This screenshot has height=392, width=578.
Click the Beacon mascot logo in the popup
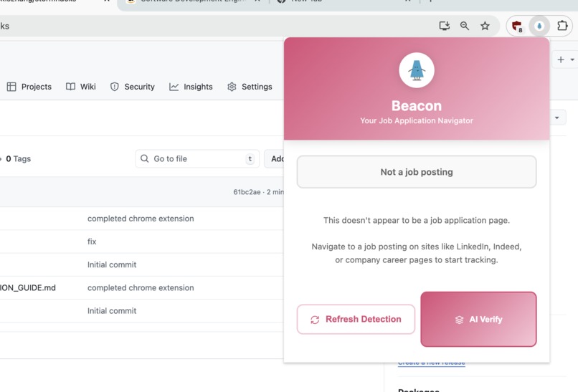coord(417,70)
